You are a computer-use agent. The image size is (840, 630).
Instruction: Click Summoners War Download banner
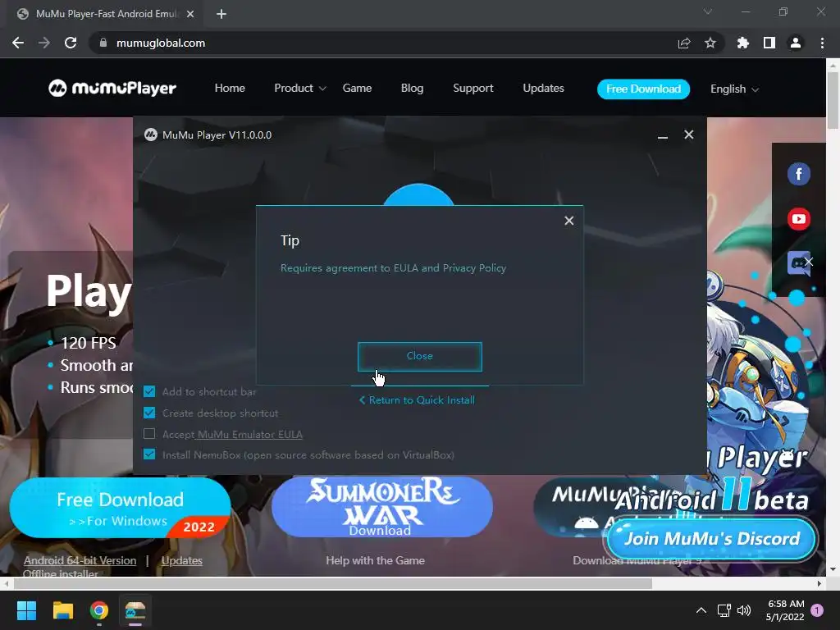pyautogui.click(x=382, y=506)
